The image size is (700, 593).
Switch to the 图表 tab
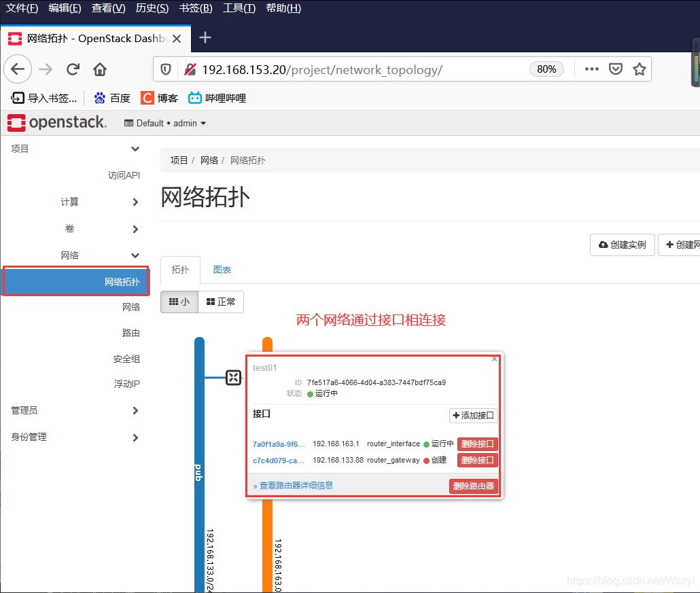coord(222,270)
